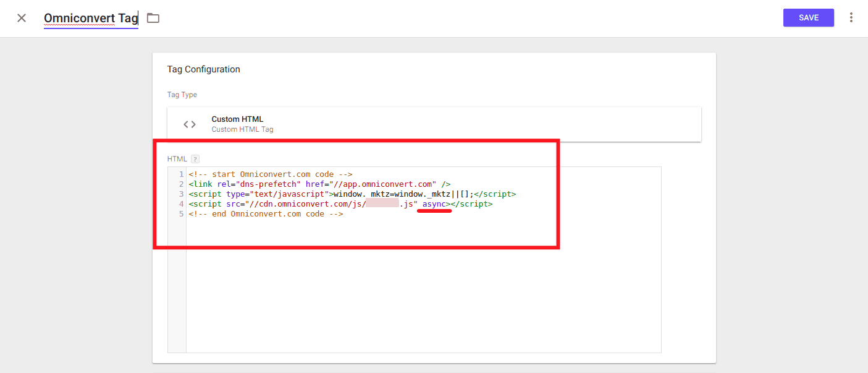Click line number 5 in the gutter
The image size is (868, 373).
point(181,214)
